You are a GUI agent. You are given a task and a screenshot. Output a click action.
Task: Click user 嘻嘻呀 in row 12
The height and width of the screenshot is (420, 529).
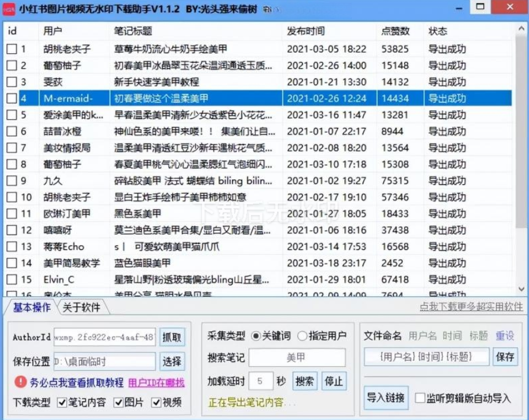pyautogui.click(x=57, y=230)
